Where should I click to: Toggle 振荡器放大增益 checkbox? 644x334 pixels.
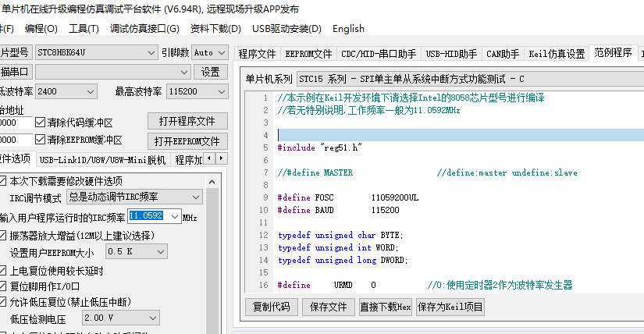tap(2, 236)
